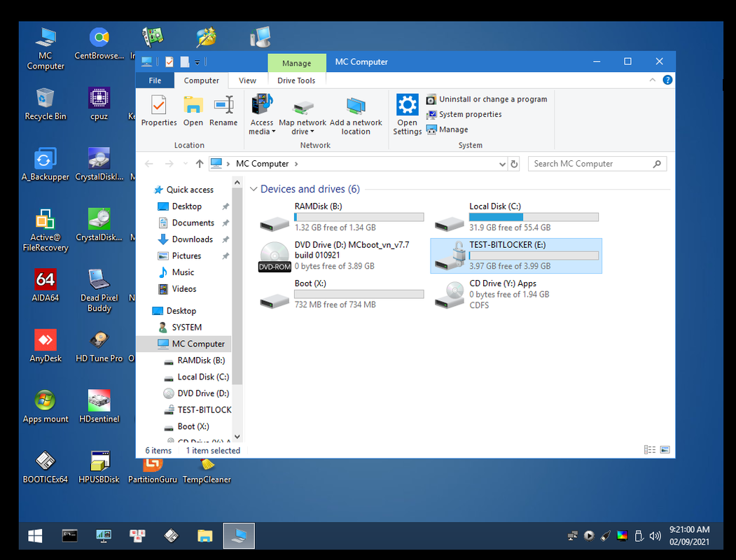The width and height of the screenshot is (736, 560).
Task: Click the Open folder ribbon icon
Action: tap(193, 111)
